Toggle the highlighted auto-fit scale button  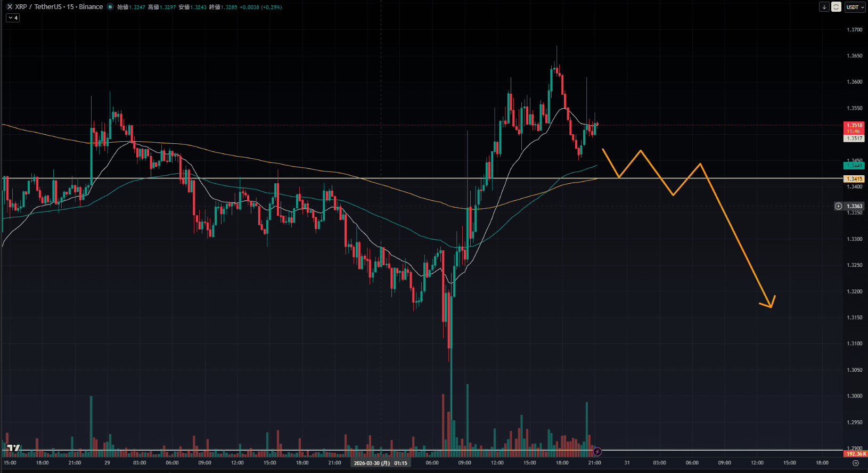click(836, 7)
